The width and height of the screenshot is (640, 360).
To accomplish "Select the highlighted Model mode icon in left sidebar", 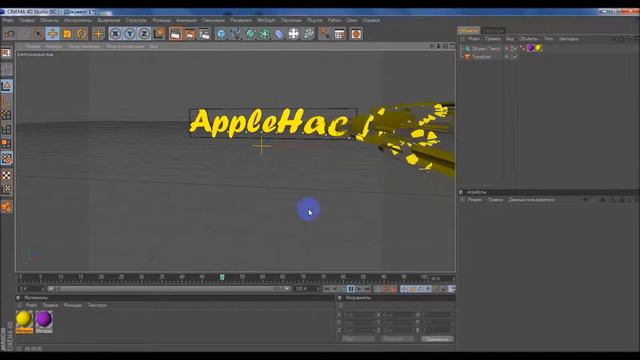I will [7, 86].
